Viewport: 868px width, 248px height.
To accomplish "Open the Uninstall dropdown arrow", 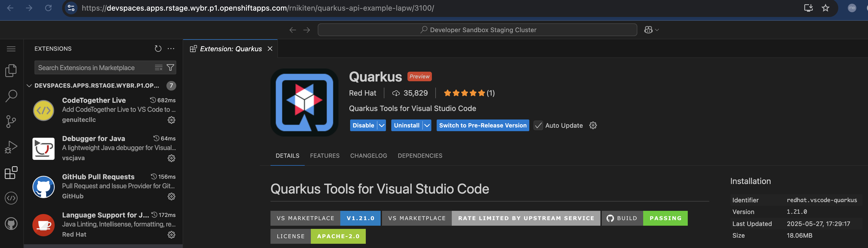I will click(427, 125).
